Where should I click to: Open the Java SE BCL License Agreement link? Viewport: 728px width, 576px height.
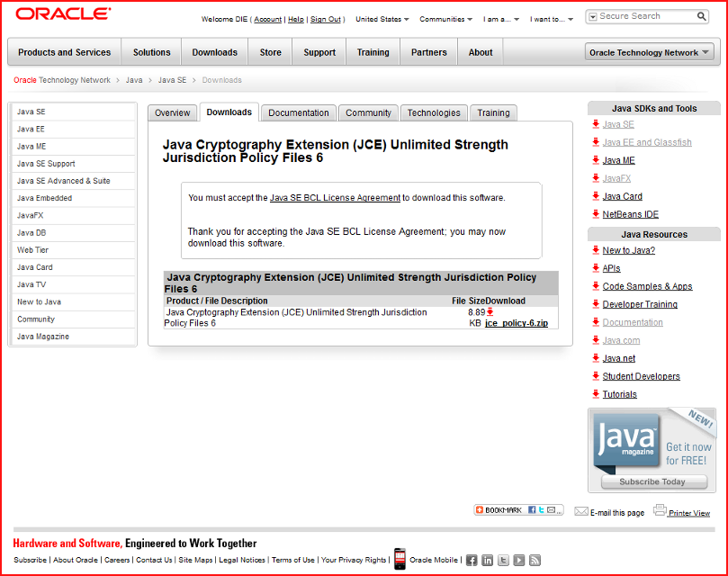point(335,198)
